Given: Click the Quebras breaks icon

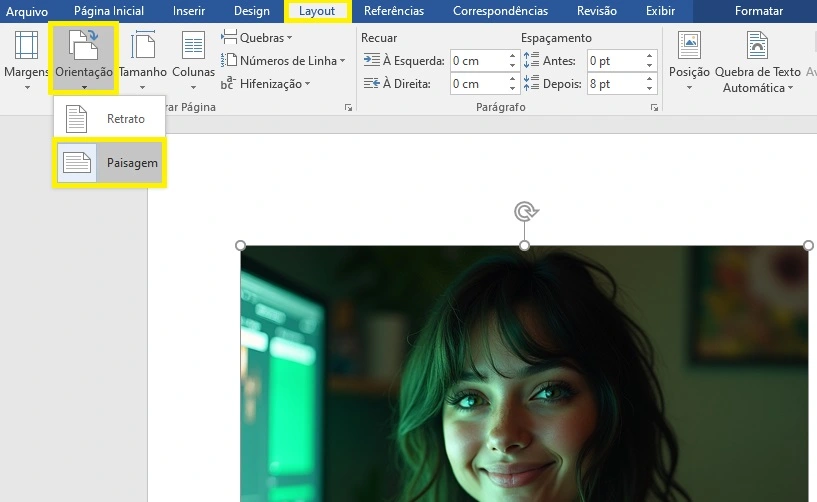Looking at the screenshot, I should (229, 37).
